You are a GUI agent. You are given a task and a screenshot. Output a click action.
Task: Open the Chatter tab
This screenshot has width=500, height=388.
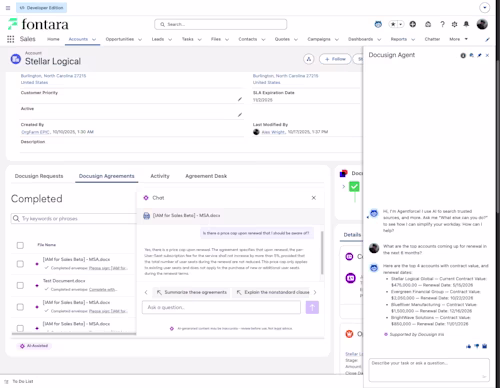click(x=432, y=39)
